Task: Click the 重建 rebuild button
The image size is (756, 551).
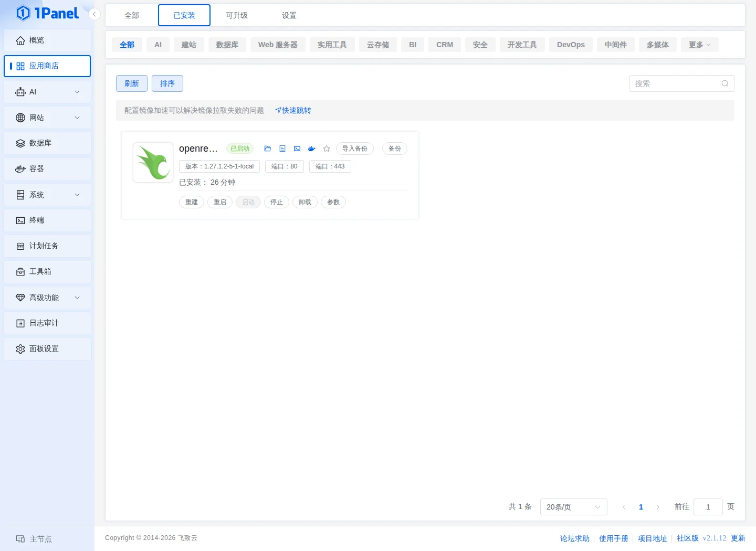Action: coord(192,202)
